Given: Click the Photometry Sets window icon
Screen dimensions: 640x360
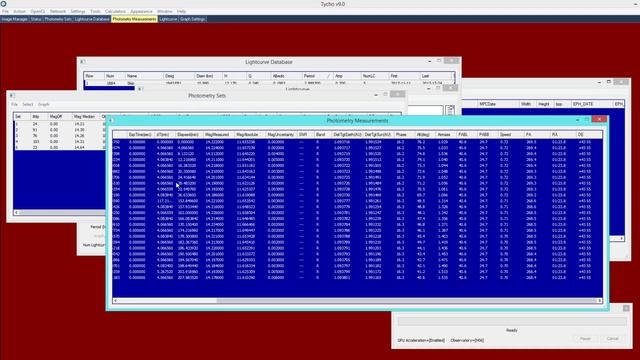Looking at the screenshot, I should [12, 95].
